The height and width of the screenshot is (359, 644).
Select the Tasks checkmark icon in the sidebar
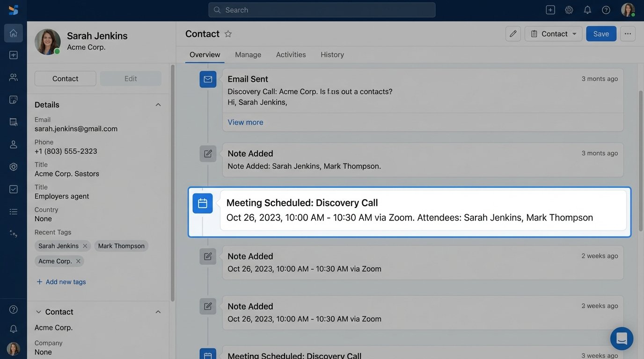point(13,189)
